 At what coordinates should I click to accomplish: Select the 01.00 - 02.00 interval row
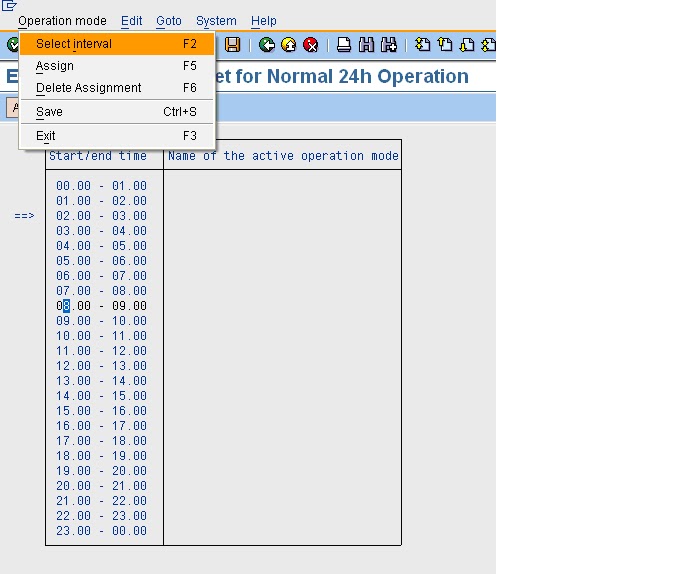pos(102,201)
